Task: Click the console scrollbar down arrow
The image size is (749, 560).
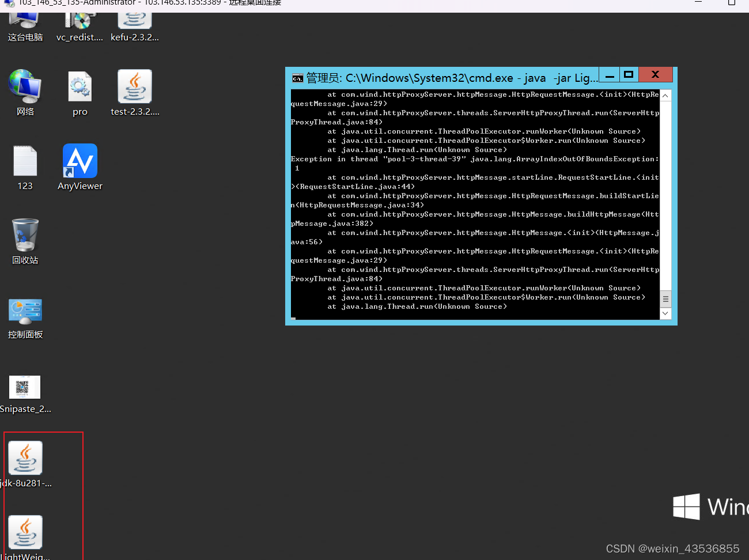Action: coord(665,313)
